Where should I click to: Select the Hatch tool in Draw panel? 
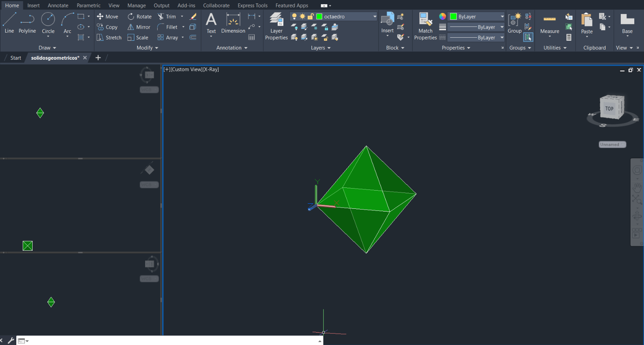(81, 37)
